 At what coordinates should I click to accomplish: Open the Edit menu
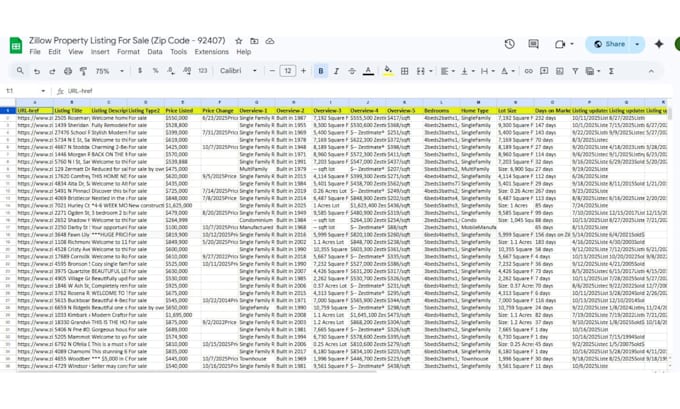tap(54, 52)
